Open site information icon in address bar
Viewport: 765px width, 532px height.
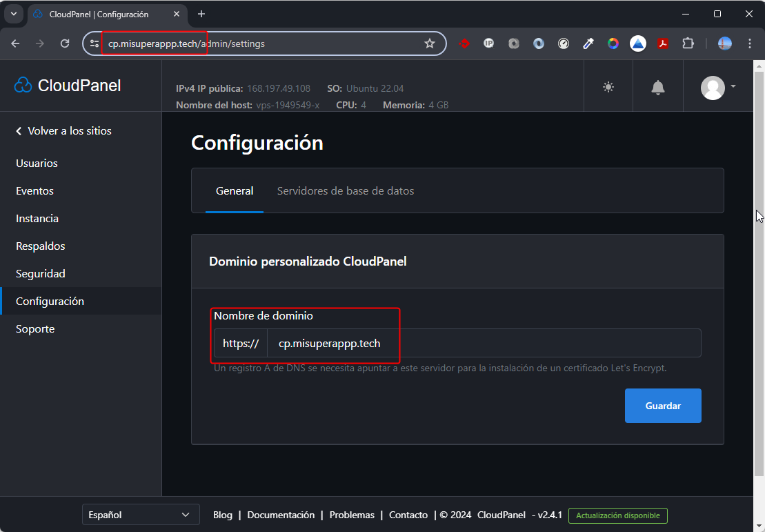[95, 43]
